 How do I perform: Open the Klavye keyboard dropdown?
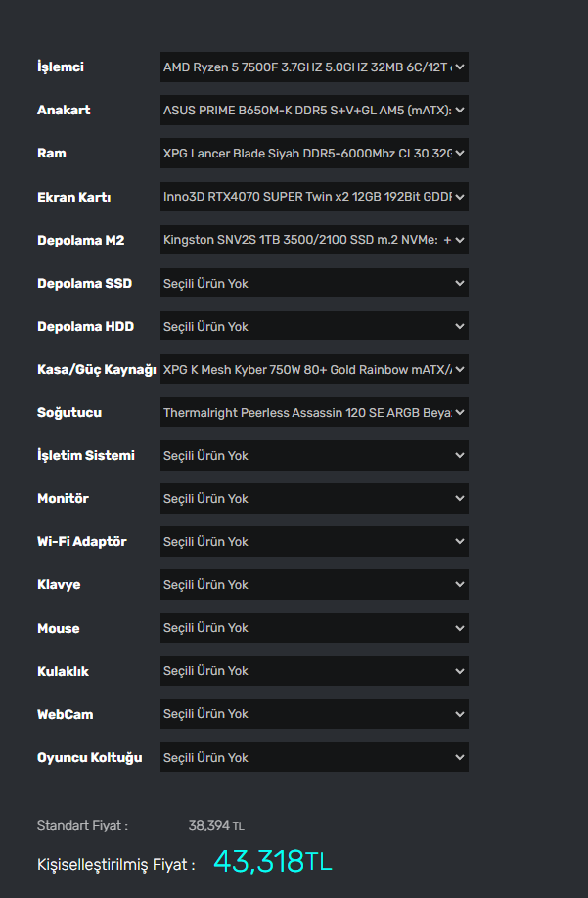(314, 585)
